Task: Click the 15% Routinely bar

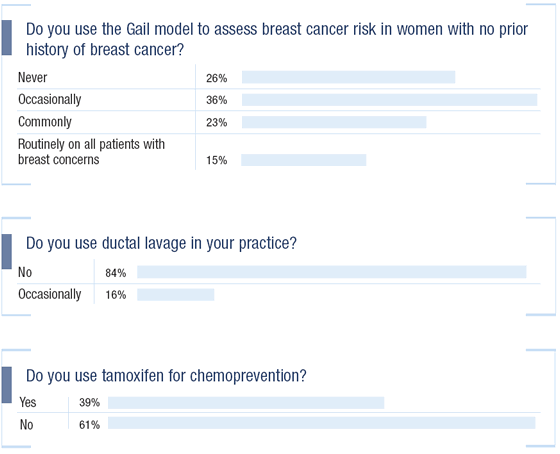Action: 304,160
